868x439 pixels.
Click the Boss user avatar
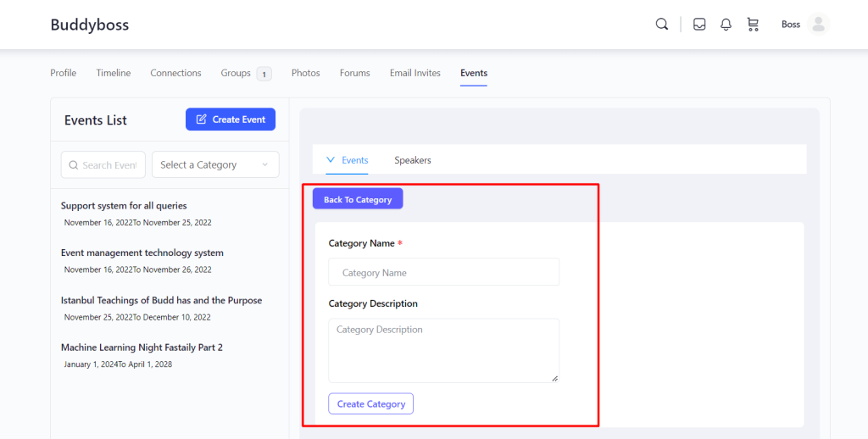pyautogui.click(x=818, y=25)
